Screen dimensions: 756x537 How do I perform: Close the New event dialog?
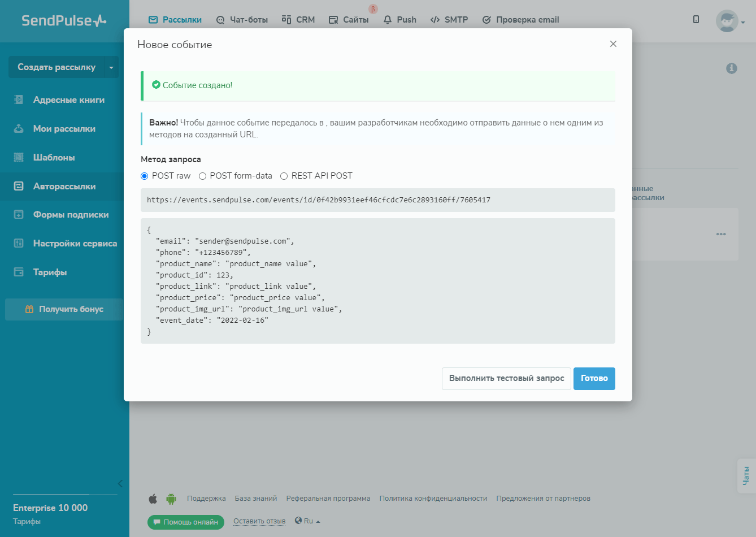coord(613,44)
